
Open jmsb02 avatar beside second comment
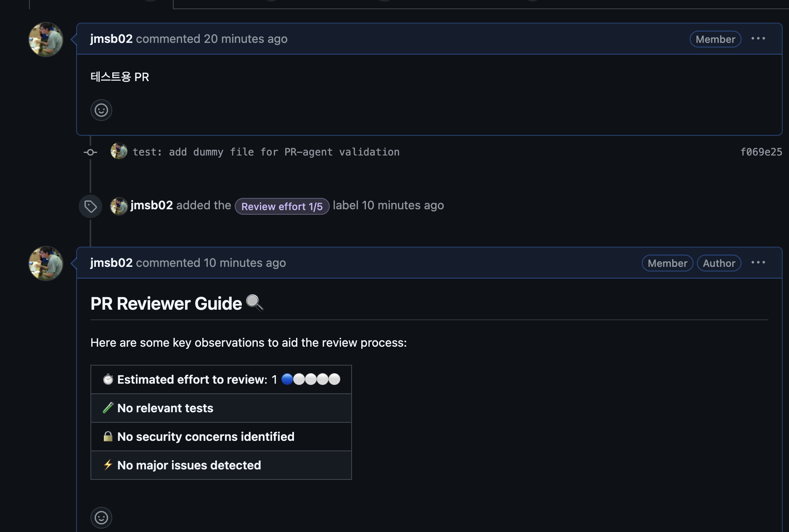point(46,263)
